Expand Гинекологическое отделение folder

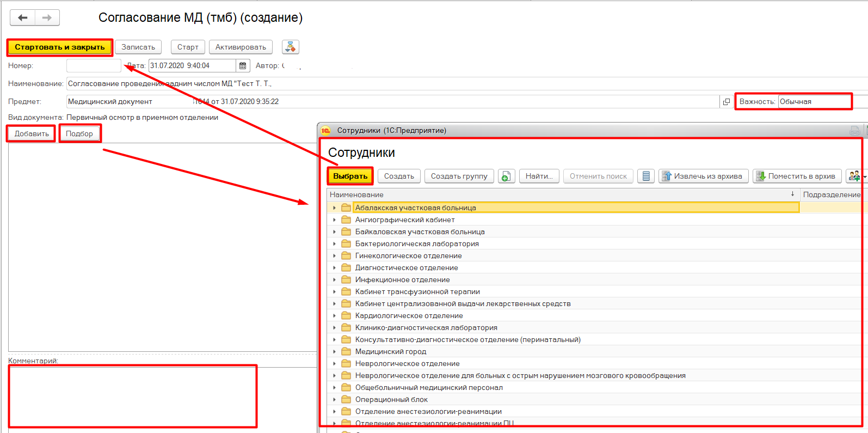(334, 255)
